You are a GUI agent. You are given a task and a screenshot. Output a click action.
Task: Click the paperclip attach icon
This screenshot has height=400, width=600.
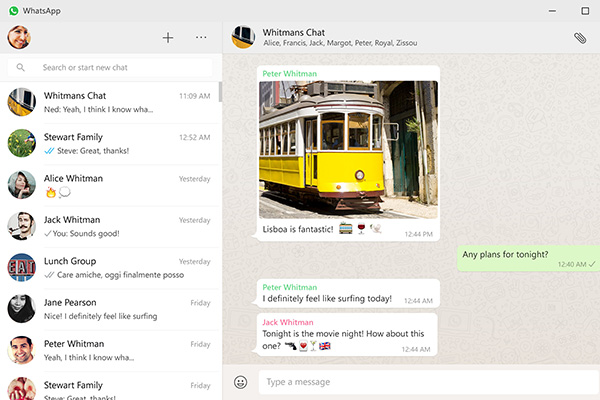coord(579,38)
